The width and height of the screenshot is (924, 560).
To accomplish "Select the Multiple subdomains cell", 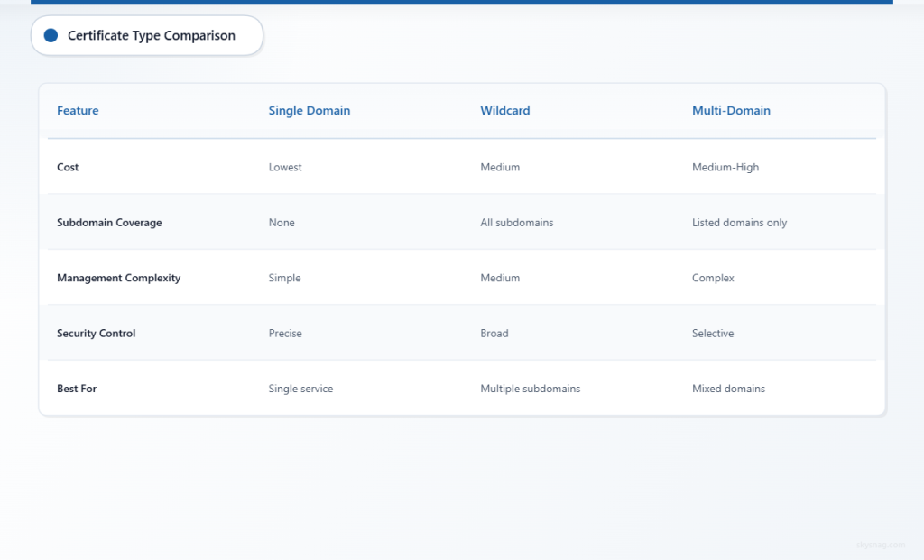I will coord(531,389).
